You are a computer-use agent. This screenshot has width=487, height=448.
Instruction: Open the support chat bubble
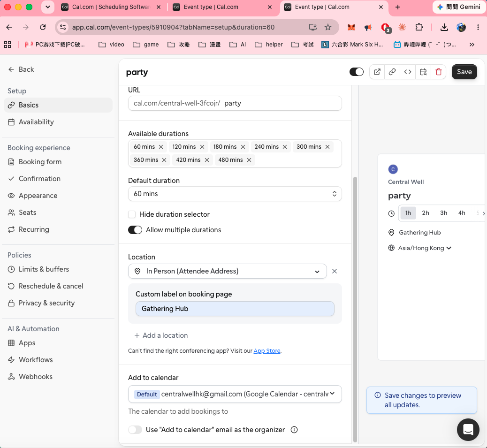(x=468, y=430)
